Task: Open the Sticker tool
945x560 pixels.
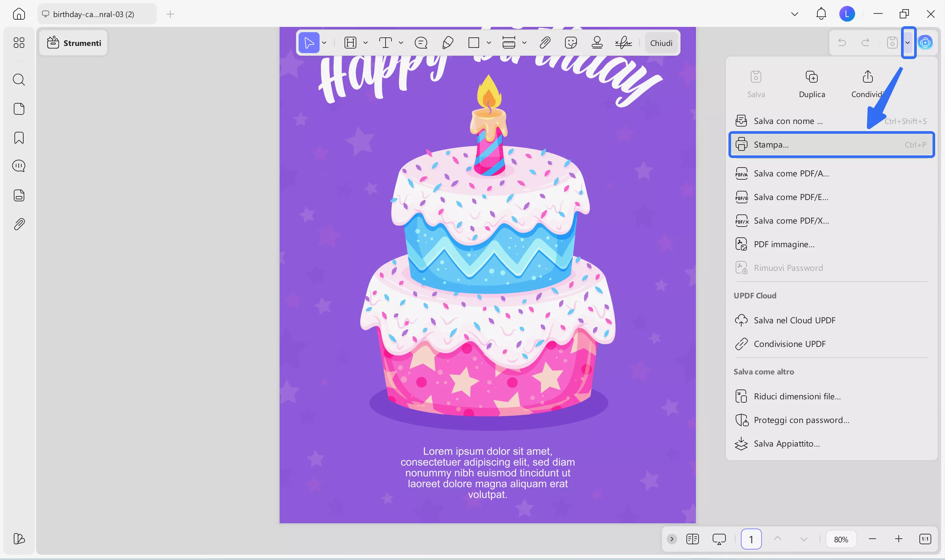Action: tap(571, 43)
